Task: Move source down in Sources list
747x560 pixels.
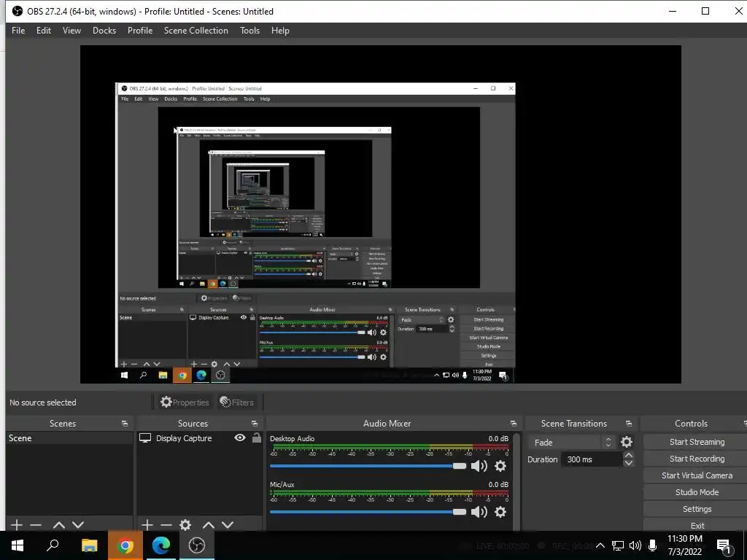Action: point(228,525)
